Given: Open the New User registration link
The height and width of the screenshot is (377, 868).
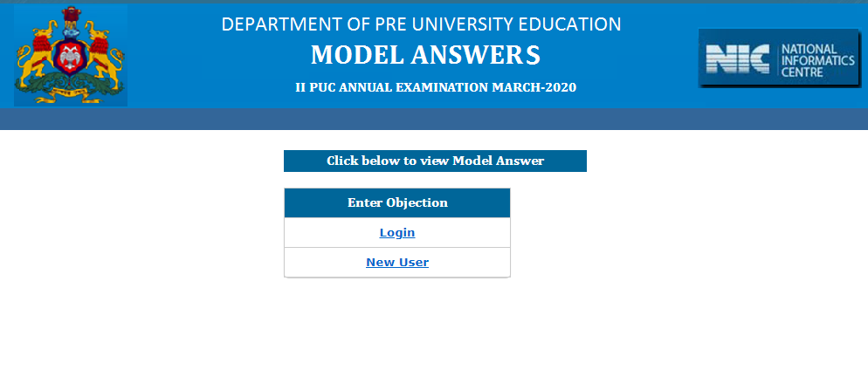Looking at the screenshot, I should [x=397, y=262].
